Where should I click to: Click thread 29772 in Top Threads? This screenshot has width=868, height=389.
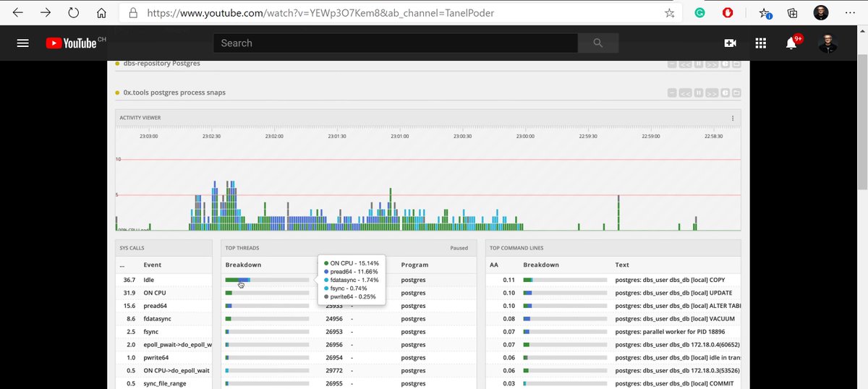[x=334, y=371]
